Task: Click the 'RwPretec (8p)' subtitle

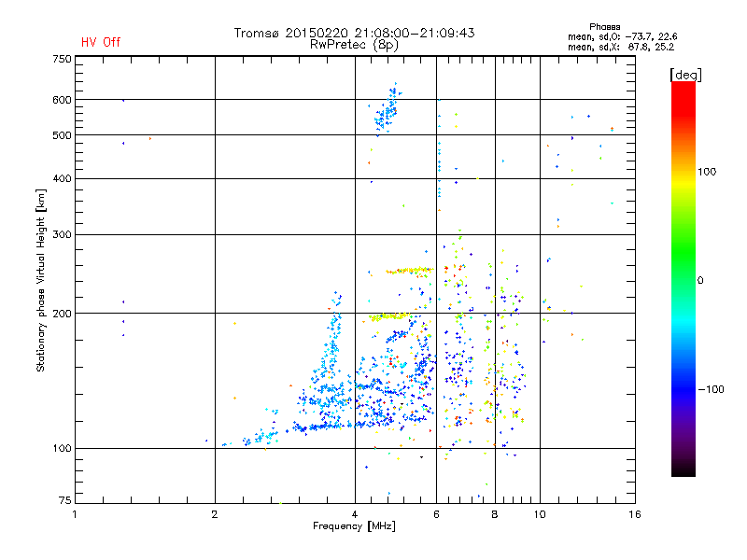Action: [355, 45]
